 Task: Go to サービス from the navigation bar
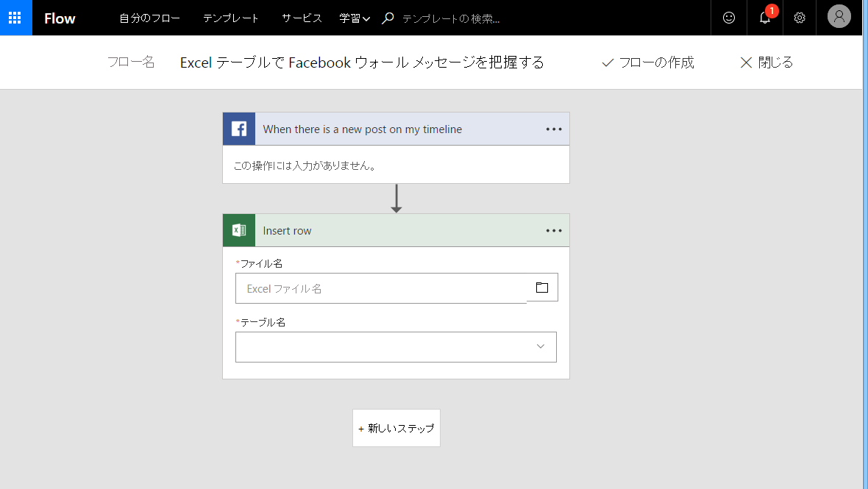[300, 18]
